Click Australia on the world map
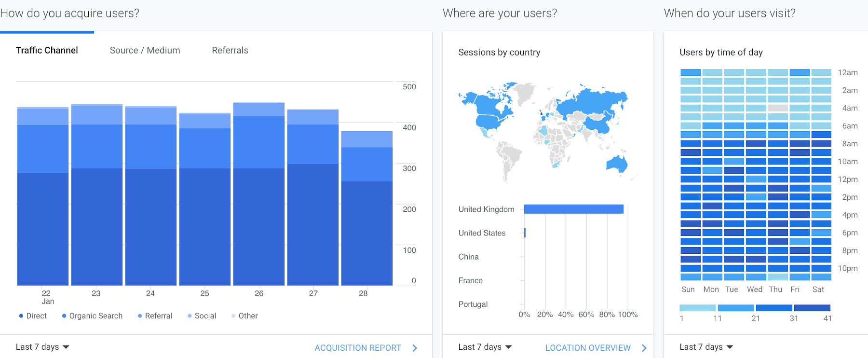 616,164
